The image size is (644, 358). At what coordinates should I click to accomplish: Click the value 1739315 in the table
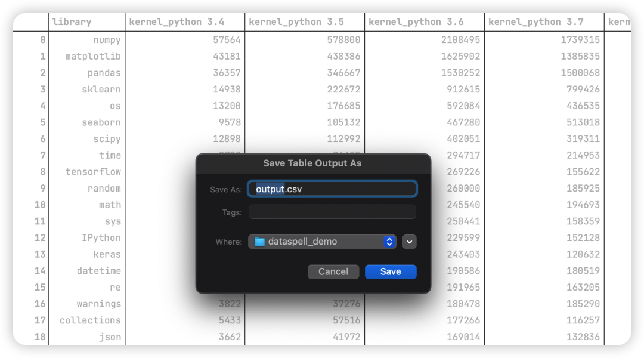pyautogui.click(x=580, y=40)
